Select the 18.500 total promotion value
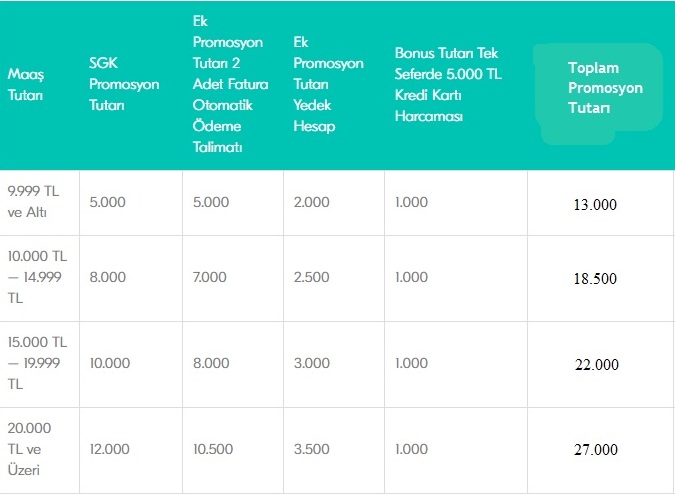The width and height of the screenshot is (675, 495). pyautogui.click(x=595, y=279)
